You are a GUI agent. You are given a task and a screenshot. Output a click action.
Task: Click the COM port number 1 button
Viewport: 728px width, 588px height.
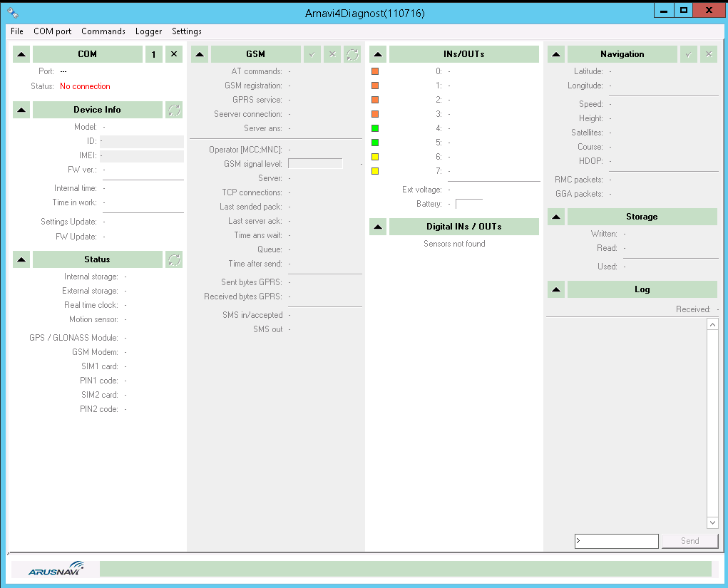tap(154, 54)
